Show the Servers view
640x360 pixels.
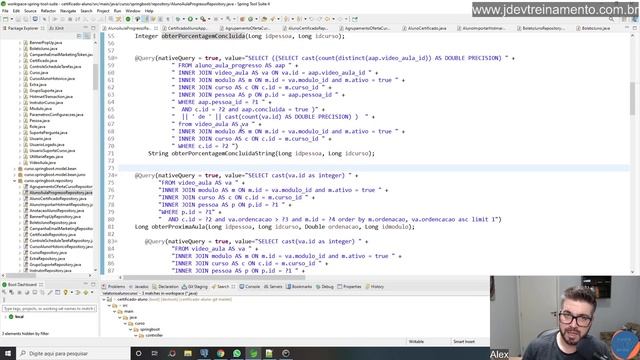coord(273,287)
